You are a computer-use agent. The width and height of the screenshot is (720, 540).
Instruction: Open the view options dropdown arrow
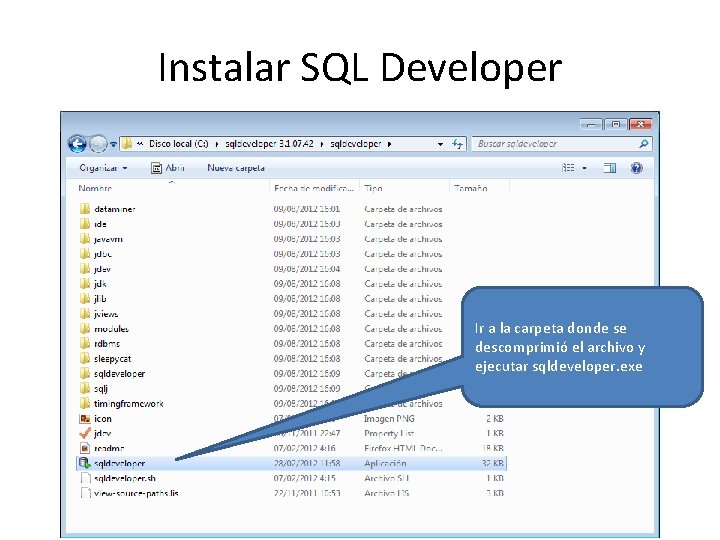pyautogui.click(x=585, y=168)
